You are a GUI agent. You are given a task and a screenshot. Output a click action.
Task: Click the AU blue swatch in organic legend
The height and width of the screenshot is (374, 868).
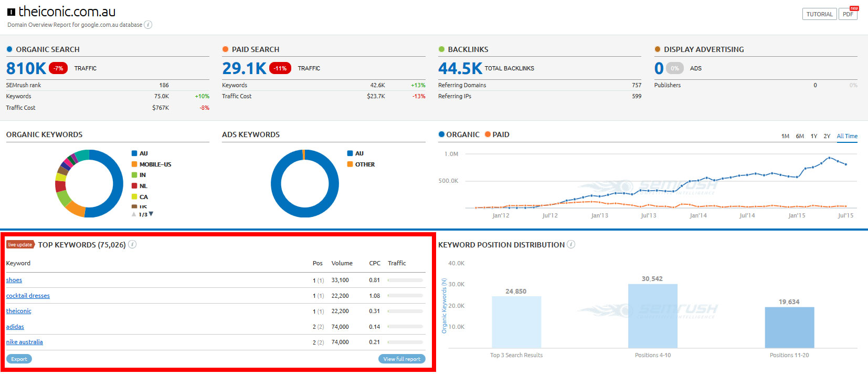pyautogui.click(x=134, y=153)
